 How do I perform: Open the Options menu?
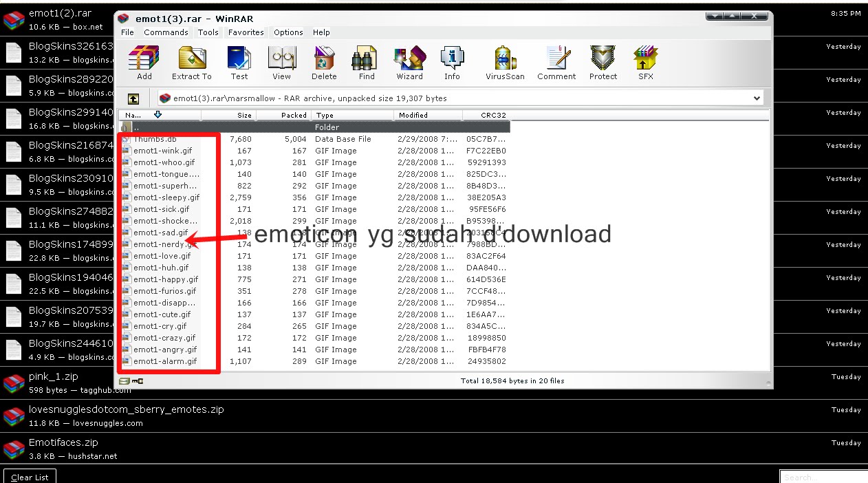click(288, 32)
